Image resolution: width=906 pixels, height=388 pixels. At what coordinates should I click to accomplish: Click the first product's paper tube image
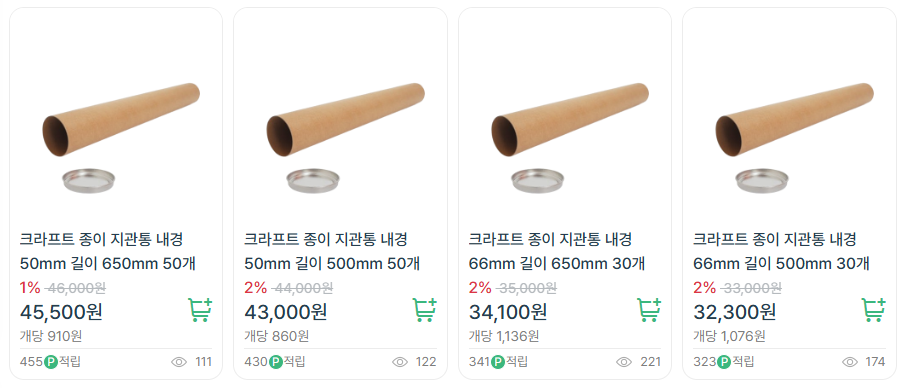click(121, 137)
